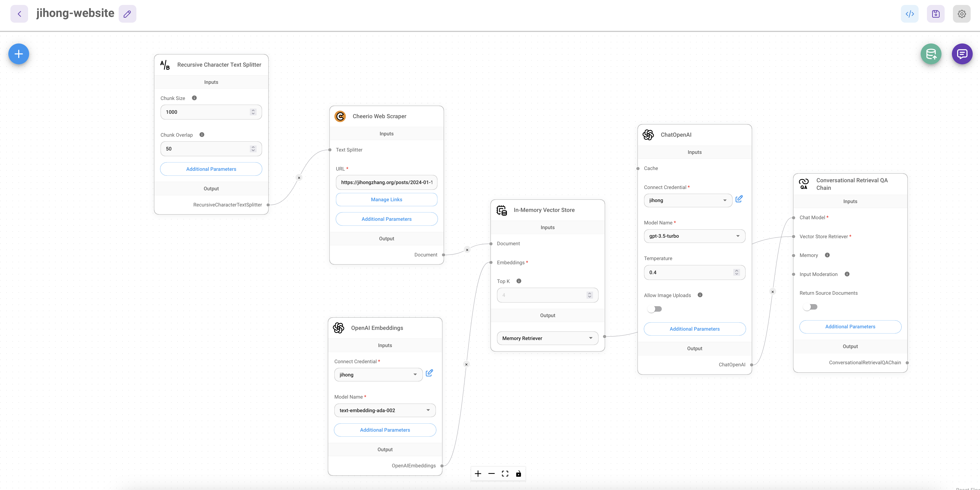Open the chatflow settings gear

tap(961, 14)
